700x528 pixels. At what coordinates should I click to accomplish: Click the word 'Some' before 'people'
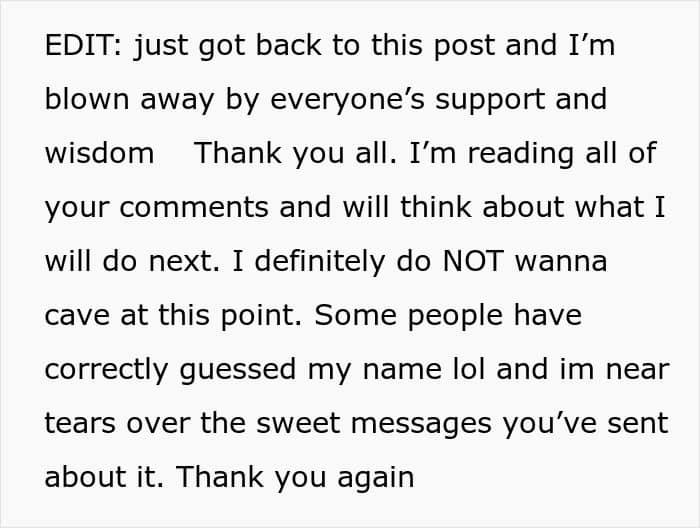(x=355, y=315)
